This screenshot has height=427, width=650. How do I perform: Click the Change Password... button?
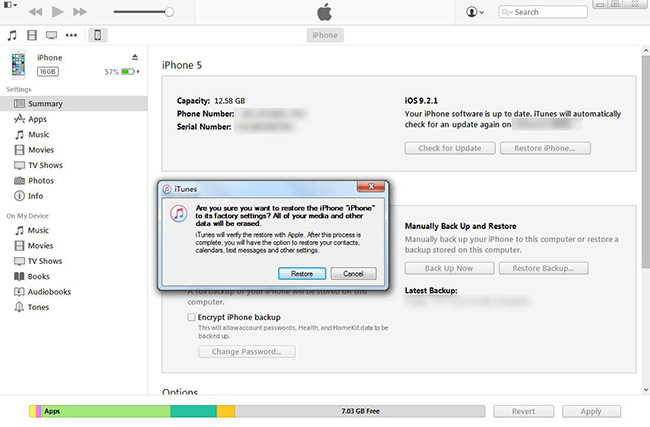(247, 352)
